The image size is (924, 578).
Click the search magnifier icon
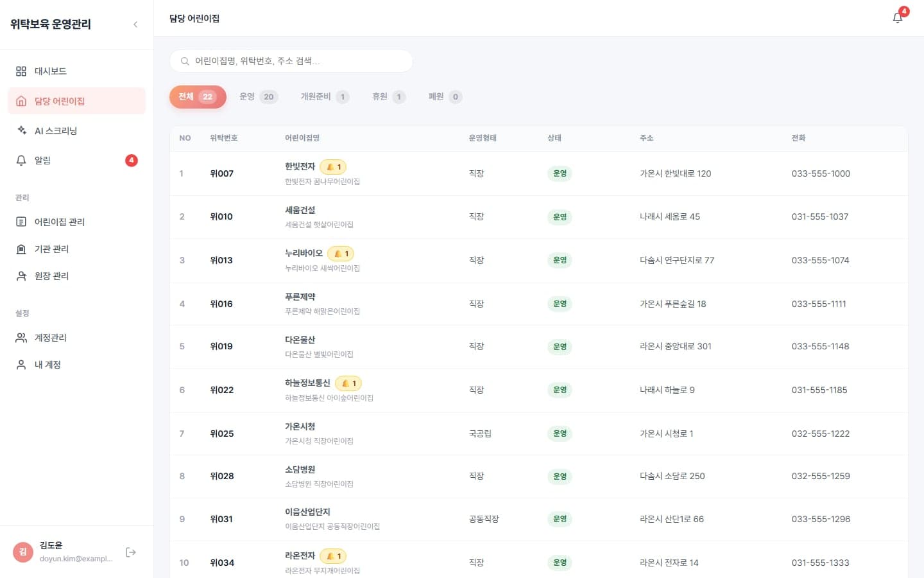(x=185, y=61)
